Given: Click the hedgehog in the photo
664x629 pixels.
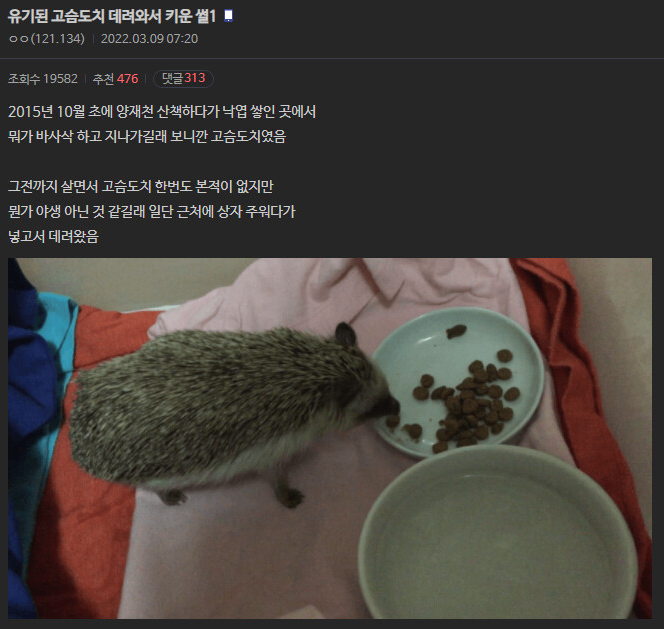Looking at the screenshot, I should coord(229,407).
